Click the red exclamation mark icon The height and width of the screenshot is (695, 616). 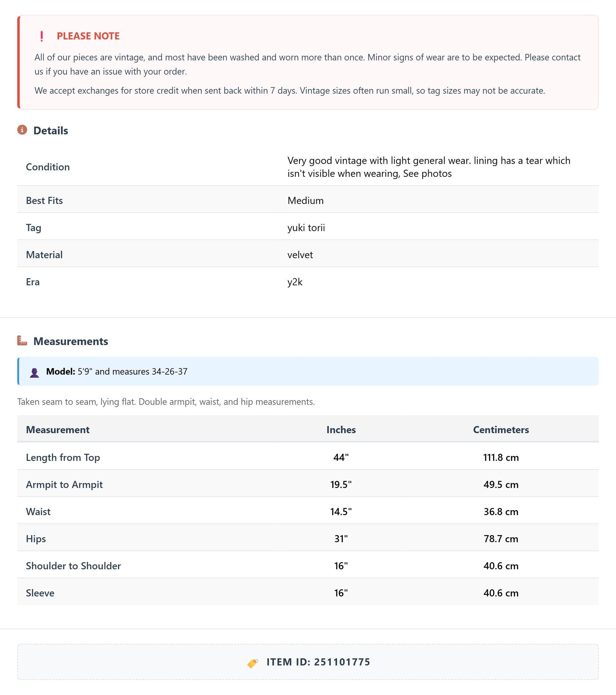42,36
